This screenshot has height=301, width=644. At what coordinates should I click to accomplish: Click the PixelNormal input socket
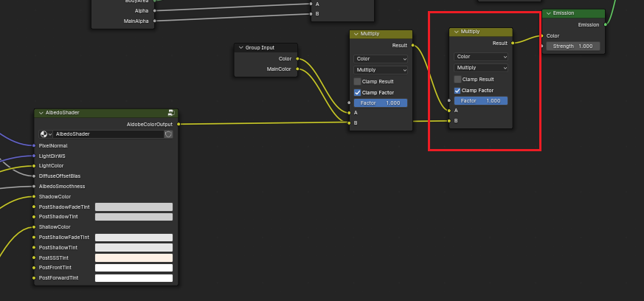pos(34,145)
